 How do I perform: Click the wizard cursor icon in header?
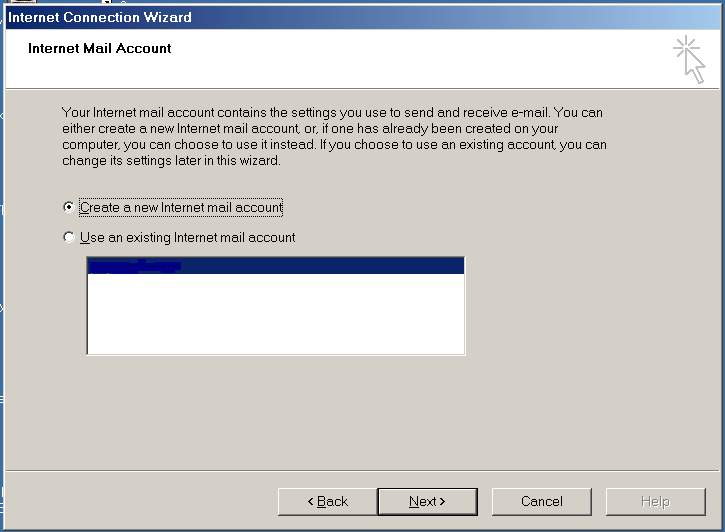tap(689, 58)
